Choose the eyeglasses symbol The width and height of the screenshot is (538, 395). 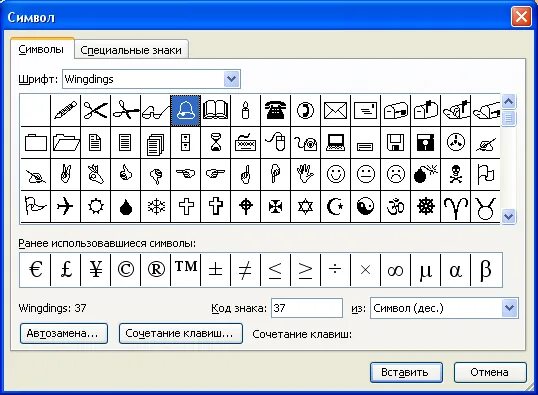(155, 111)
